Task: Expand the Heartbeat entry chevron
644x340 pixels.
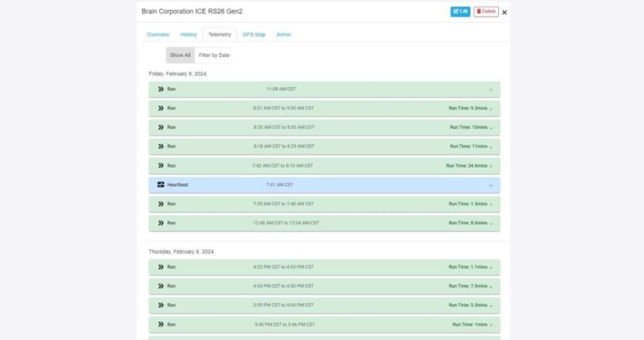Action: click(491, 185)
